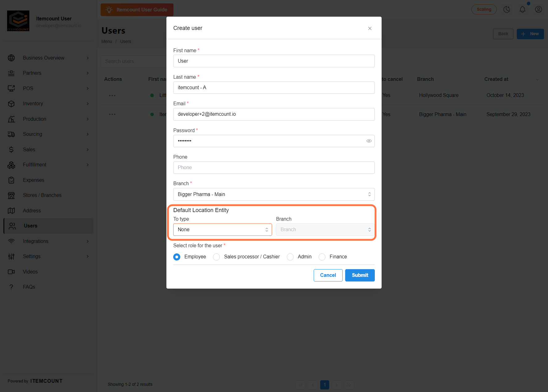Click the Business Overview globe icon
The width and height of the screenshot is (548, 392).
point(11,58)
